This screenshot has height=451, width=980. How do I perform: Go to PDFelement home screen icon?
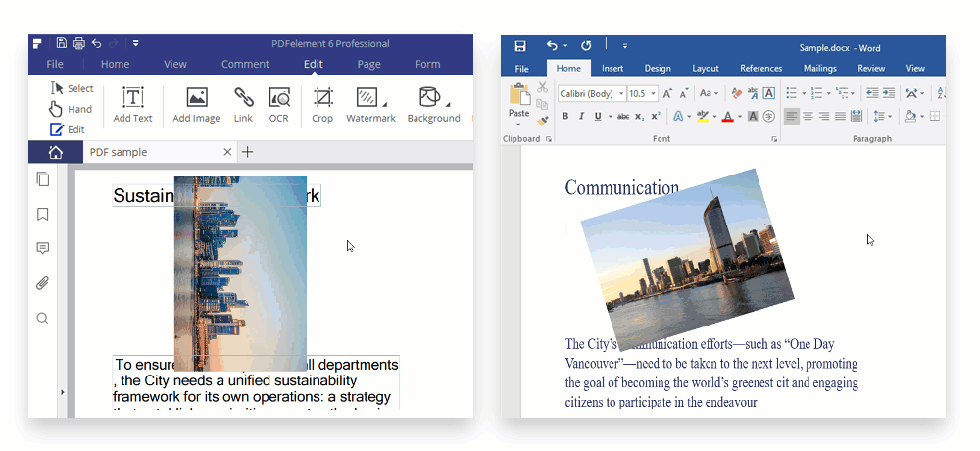pyautogui.click(x=56, y=152)
